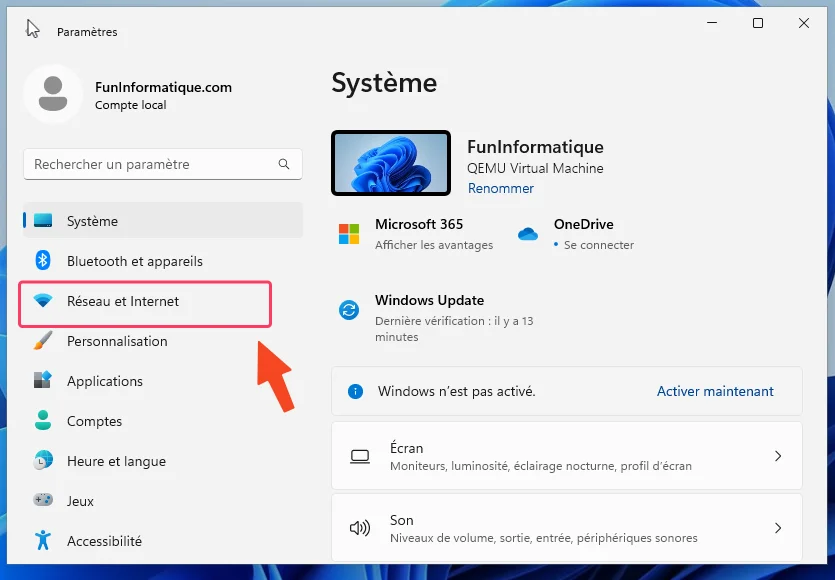
Task: Click the Écran laptop icon
Action: 360,456
